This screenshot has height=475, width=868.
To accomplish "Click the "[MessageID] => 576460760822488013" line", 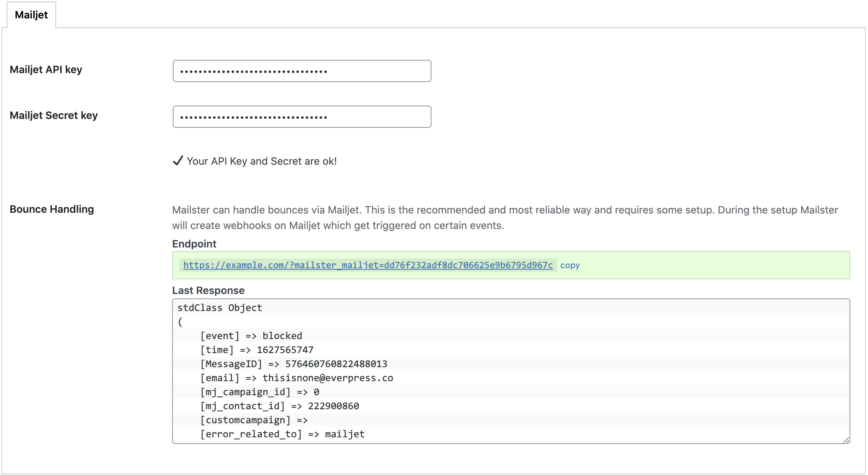I will tap(294, 364).
